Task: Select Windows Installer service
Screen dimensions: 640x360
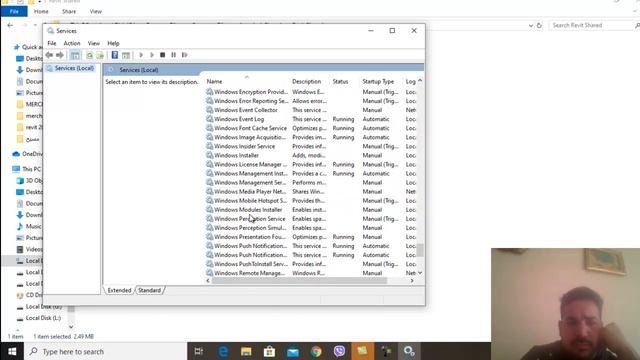Action: pos(311,156)
